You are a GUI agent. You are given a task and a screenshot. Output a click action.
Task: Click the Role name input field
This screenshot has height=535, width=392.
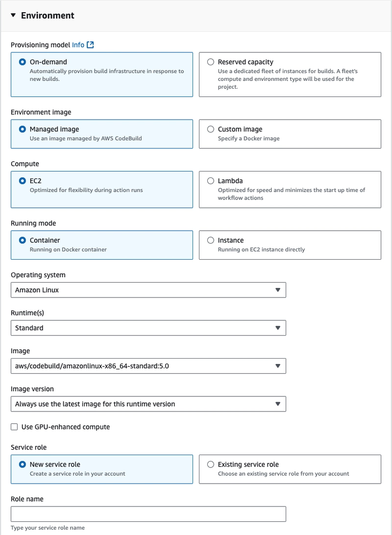148,514
